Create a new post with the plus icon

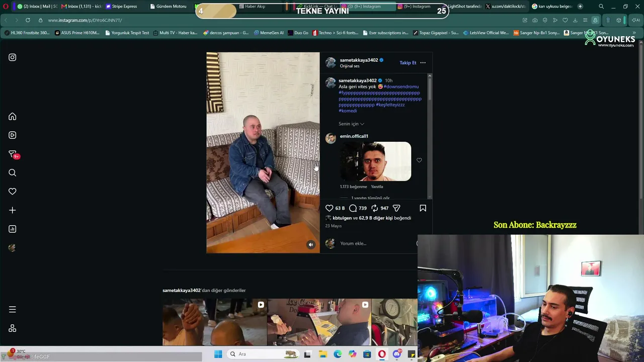click(x=13, y=210)
